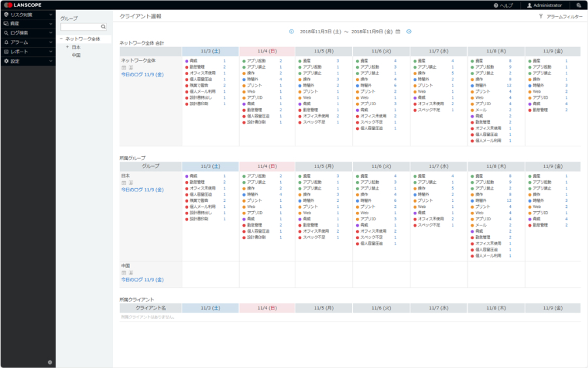Open 今日のログ 11/9 link for 日本 group
Viewport: 588px width, 368px height.
(142, 190)
